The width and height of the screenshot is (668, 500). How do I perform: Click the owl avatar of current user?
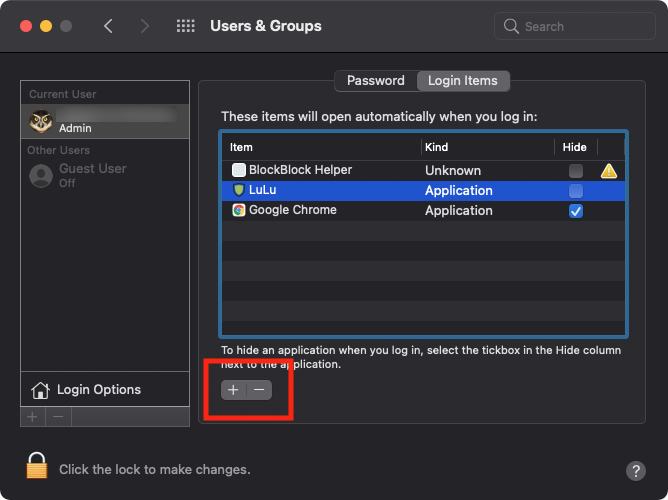point(41,121)
